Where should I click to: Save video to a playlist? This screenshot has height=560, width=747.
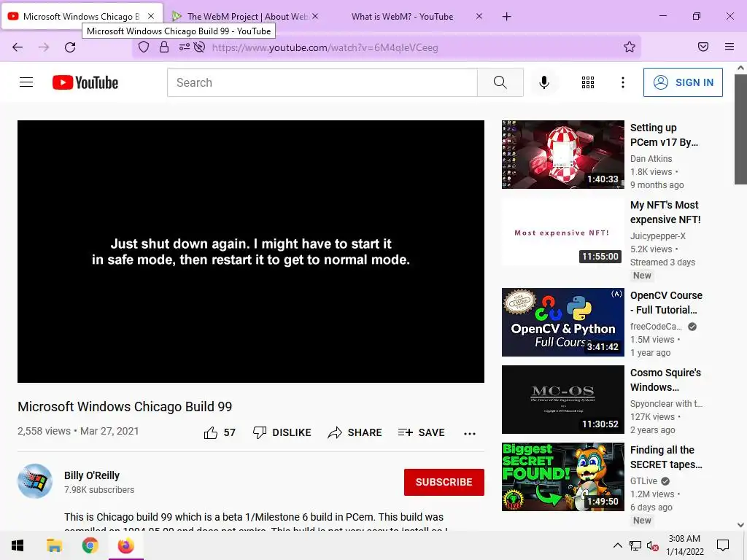(x=422, y=432)
